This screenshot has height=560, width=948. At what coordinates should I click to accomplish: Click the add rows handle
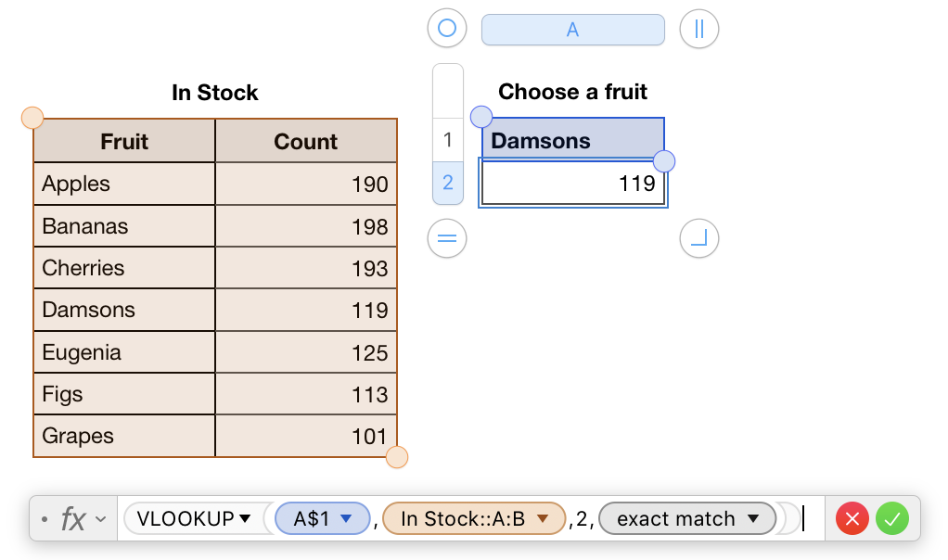(x=447, y=239)
